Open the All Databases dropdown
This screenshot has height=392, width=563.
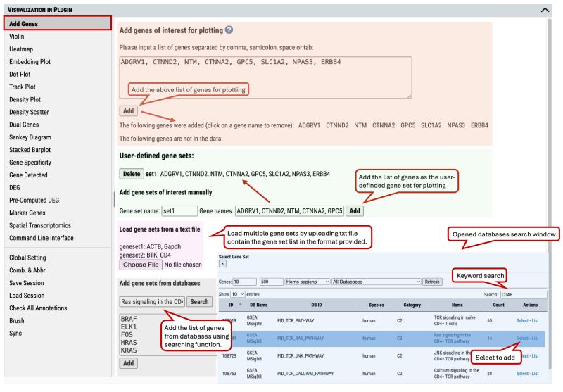[377, 282]
